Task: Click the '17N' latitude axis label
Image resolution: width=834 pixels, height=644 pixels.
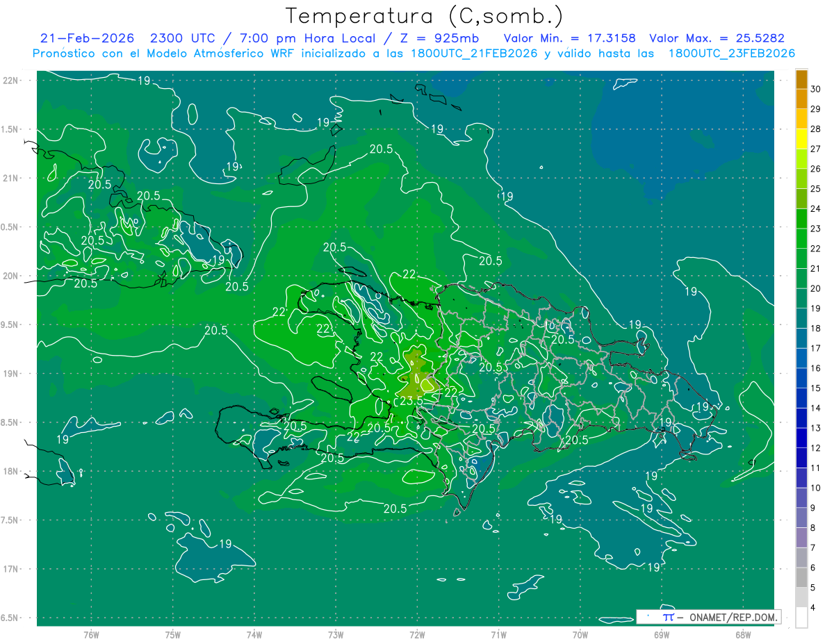Action: [x=10, y=569]
